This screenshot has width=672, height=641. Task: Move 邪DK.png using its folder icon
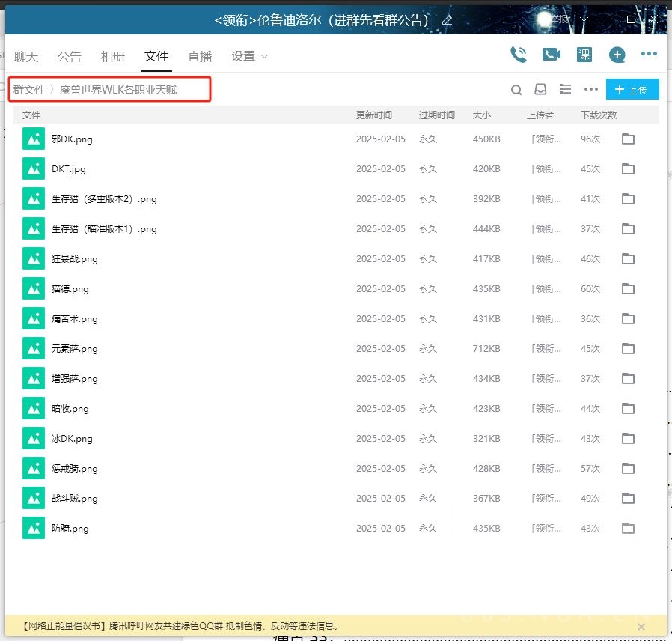pyautogui.click(x=627, y=139)
